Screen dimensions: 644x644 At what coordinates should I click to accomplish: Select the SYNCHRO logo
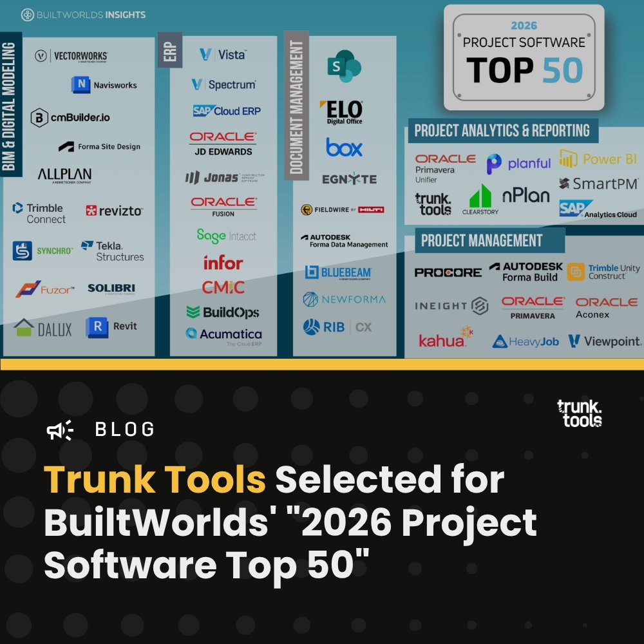[x=43, y=251]
